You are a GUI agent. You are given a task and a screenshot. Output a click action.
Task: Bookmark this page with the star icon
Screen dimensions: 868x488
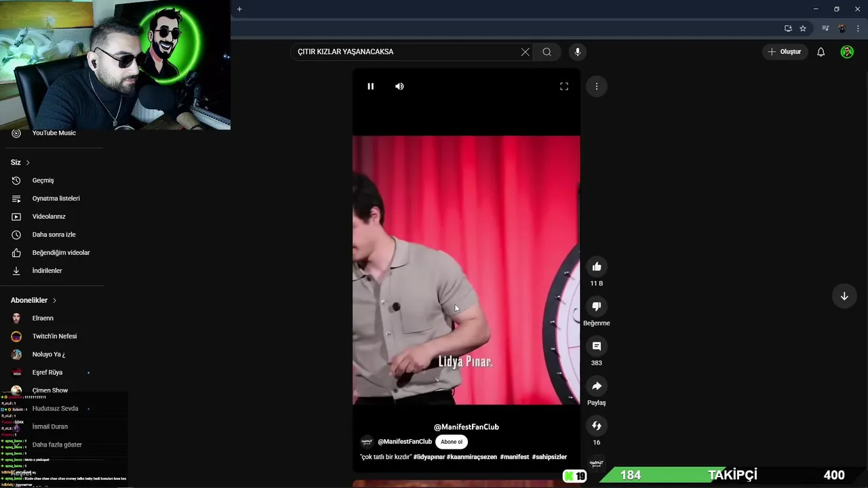803,28
